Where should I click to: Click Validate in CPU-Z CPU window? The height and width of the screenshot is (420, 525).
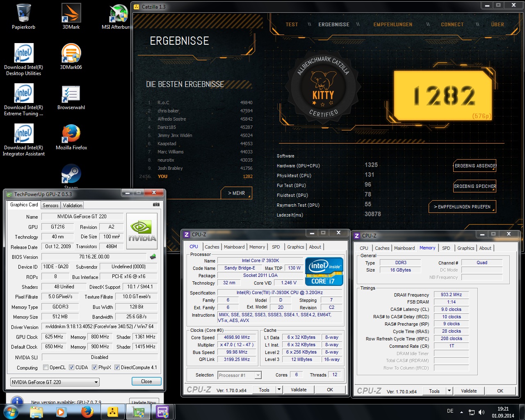pos(299,390)
